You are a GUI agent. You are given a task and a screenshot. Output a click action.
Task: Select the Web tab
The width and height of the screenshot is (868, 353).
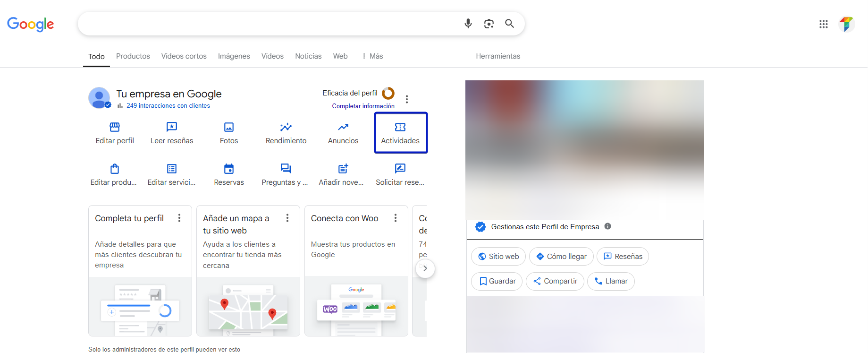pyautogui.click(x=340, y=56)
